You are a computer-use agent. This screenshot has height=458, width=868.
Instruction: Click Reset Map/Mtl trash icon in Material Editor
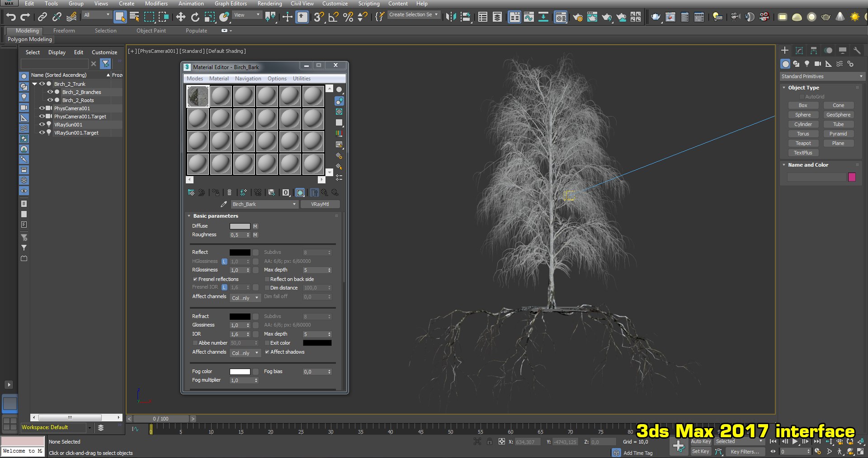(229, 193)
